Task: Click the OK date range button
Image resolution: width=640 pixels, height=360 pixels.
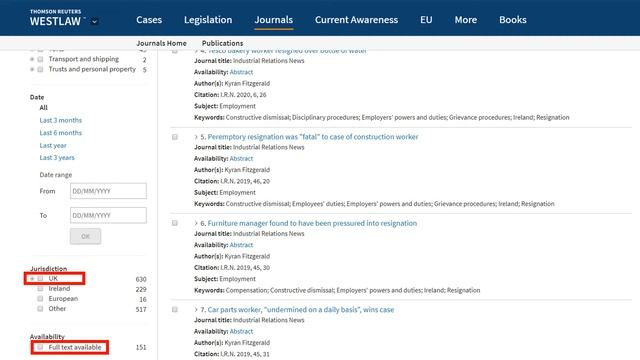Action: 85,236
